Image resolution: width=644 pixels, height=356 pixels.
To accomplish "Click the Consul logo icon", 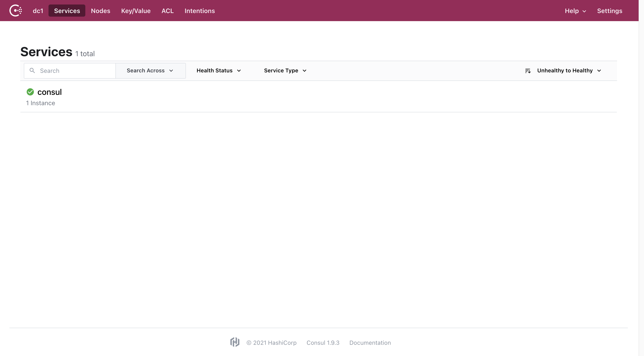I will [x=15, y=11].
